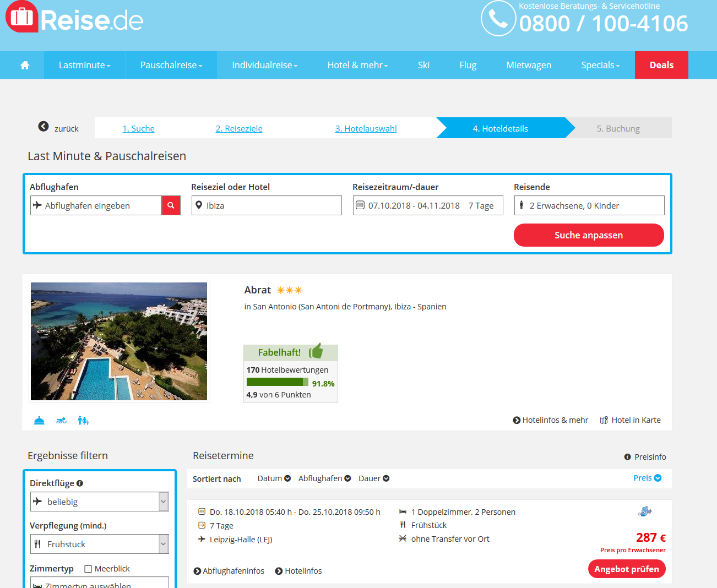Go to step 2. Reiseziele
The height and width of the screenshot is (588, 717).
pyautogui.click(x=239, y=128)
